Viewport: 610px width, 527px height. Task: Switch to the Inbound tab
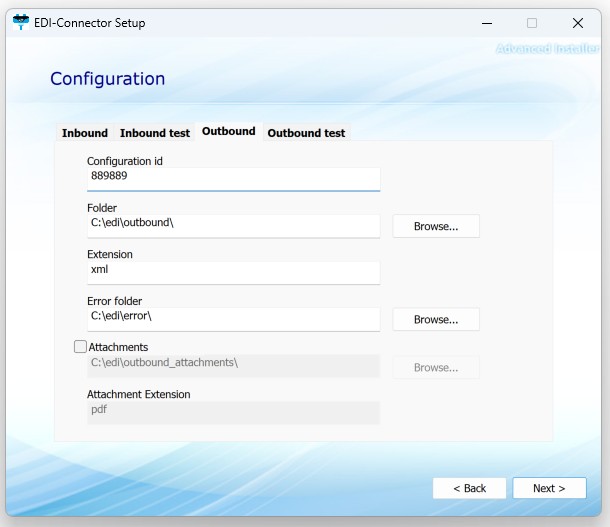click(85, 133)
